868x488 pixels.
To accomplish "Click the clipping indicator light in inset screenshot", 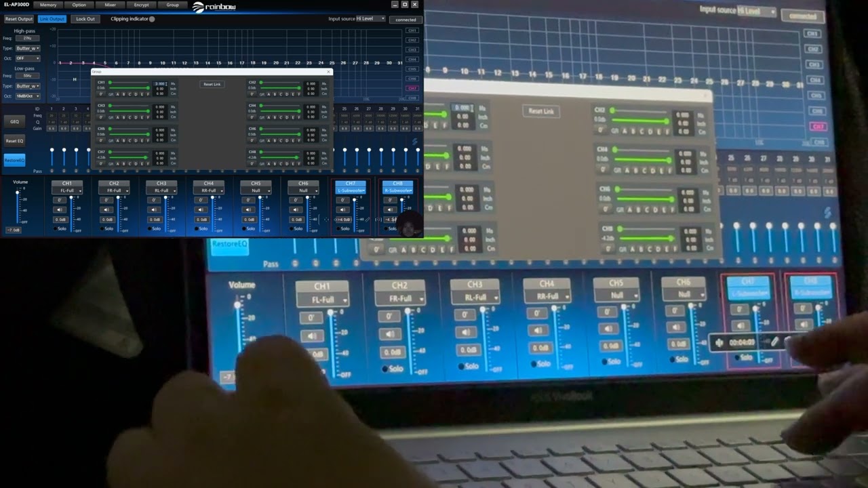I will click(x=152, y=19).
